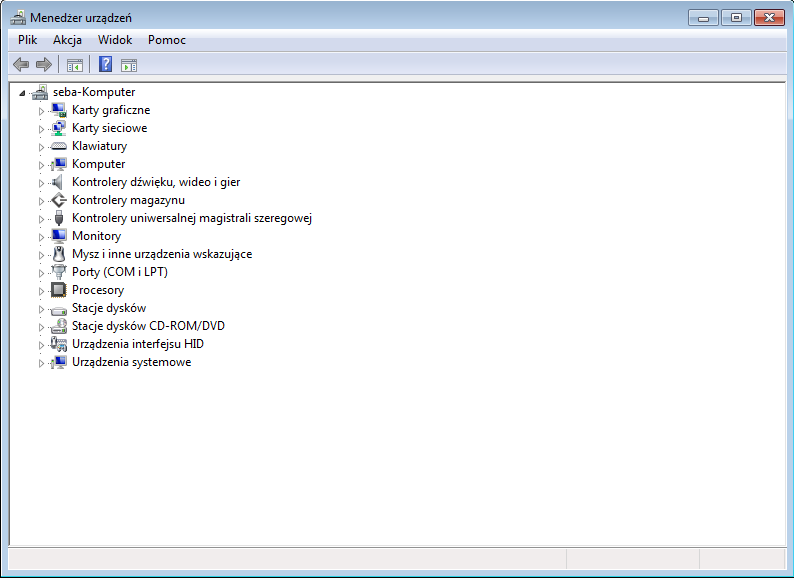Close the Menedżer urządzeń window
Viewport: 794px width, 580px height.
pos(769,18)
